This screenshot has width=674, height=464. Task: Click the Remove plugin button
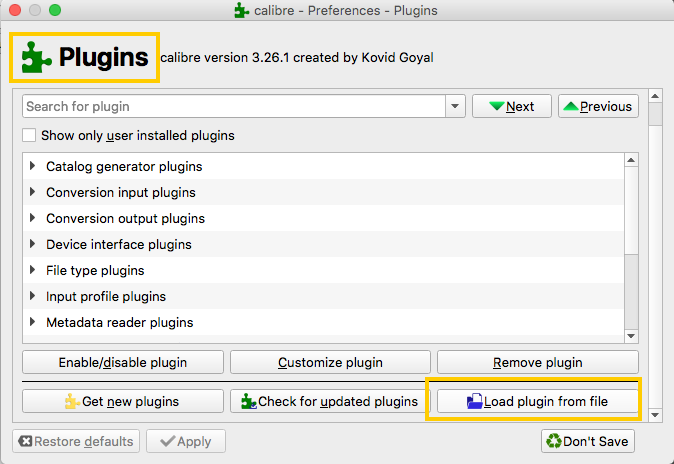click(538, 362)
